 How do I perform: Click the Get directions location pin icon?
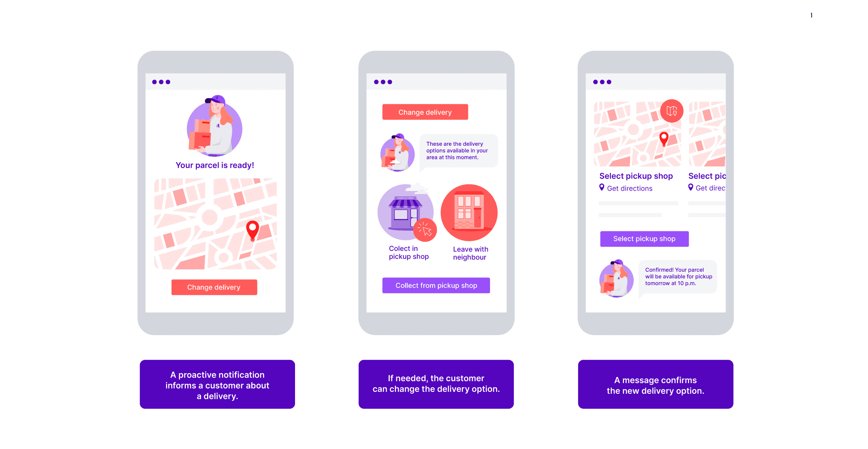pyautogui.click(x=601, y=188)
